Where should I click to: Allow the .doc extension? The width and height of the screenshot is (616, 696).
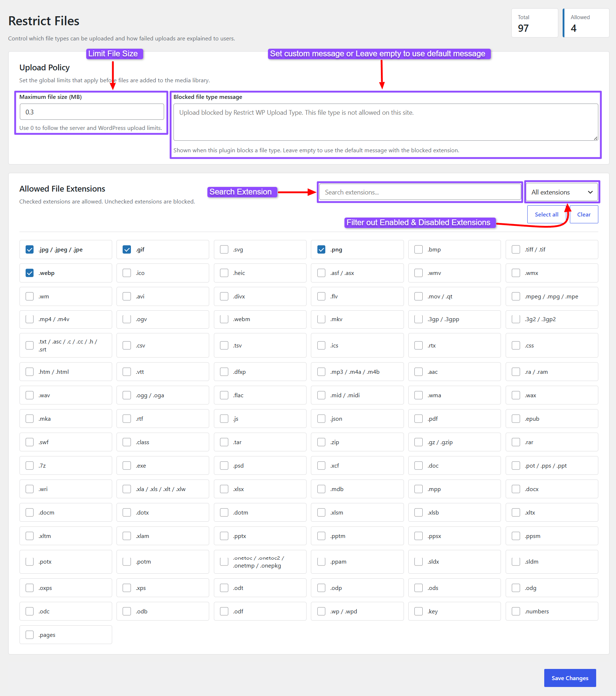pyautogui.click(x=418, y=466)
